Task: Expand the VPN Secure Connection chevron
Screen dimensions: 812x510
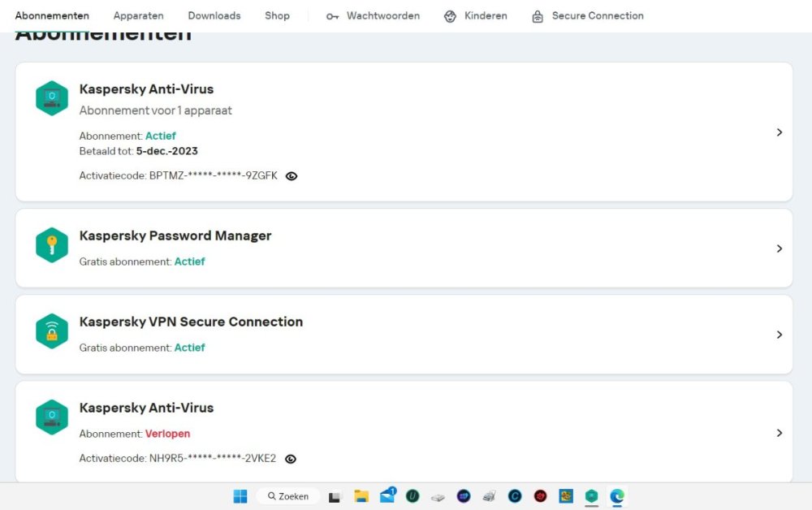Action: point(780,335)
